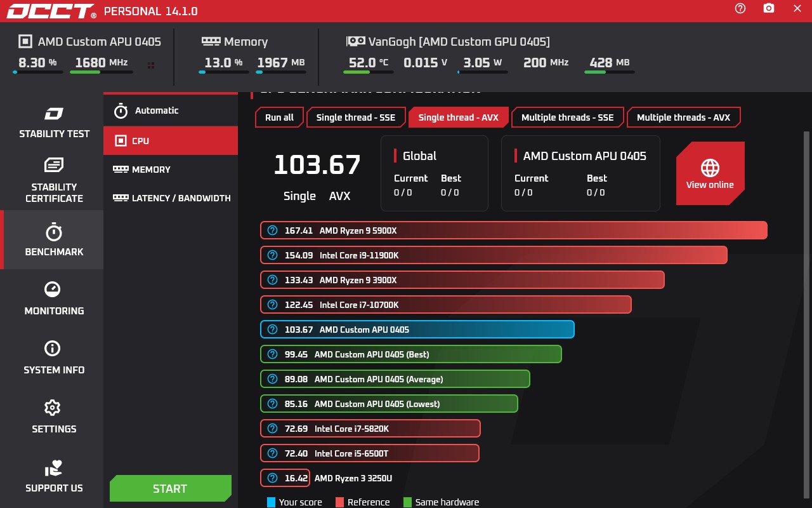The image size is (812, 508).
Task: Click the GPU memory 428 MB value
Action: coord(610,62)
